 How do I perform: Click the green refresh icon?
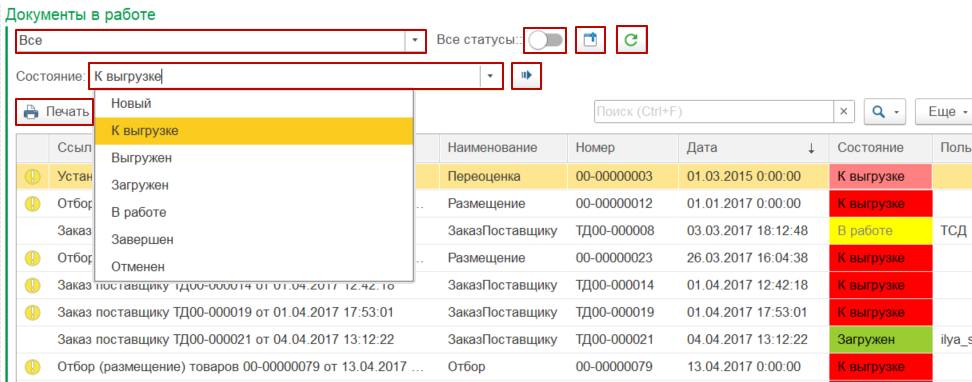click(x=631, y=41)
